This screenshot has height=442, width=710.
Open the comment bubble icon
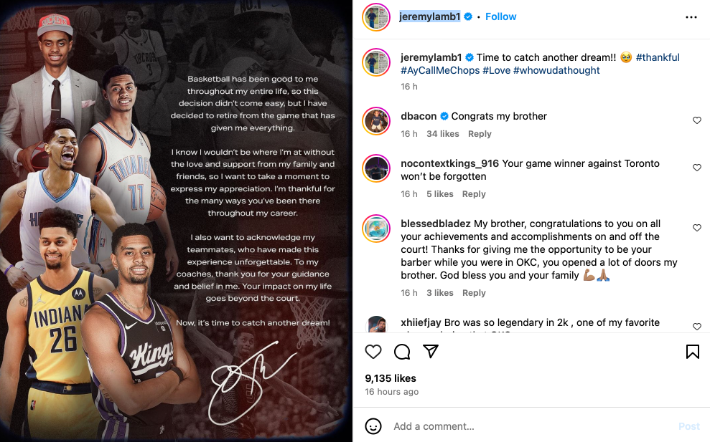[402, 352]
